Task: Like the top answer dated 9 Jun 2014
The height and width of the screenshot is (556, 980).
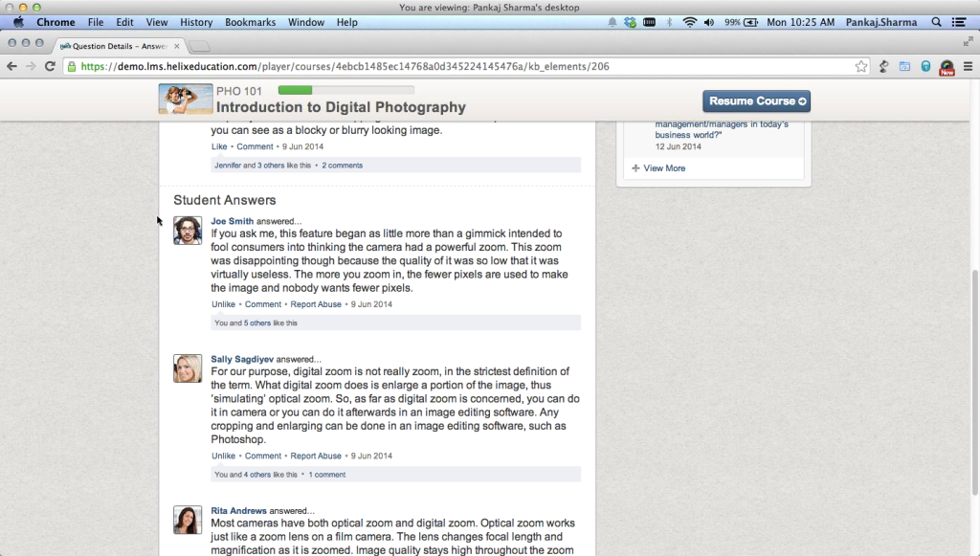Action: pyautogui.click(x=219, y=146)
